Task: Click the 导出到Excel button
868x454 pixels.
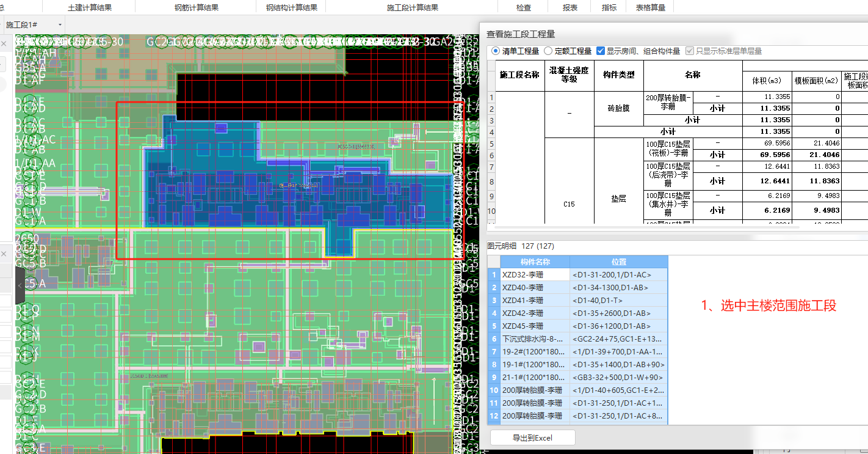Action: coord(532,438)
